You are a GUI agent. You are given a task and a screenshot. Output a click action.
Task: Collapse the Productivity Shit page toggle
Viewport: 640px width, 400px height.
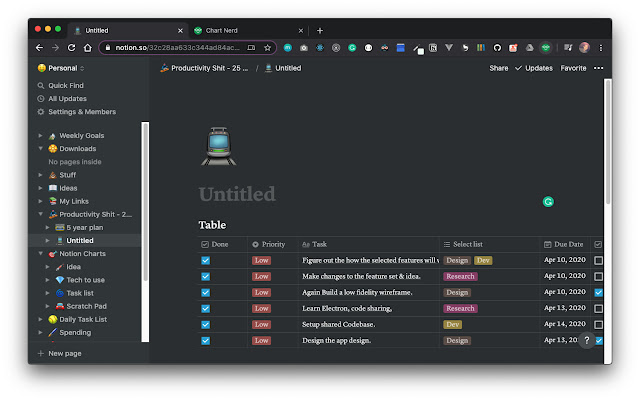(x=40, y=214)
